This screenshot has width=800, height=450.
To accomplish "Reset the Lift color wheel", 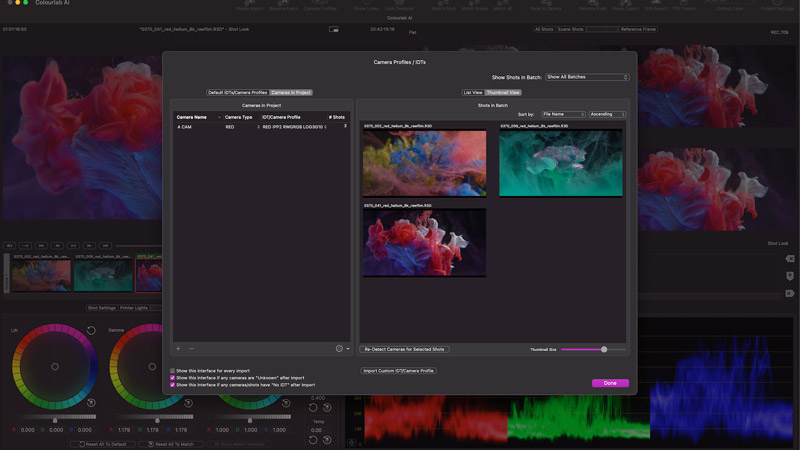I will click(91, 330).
